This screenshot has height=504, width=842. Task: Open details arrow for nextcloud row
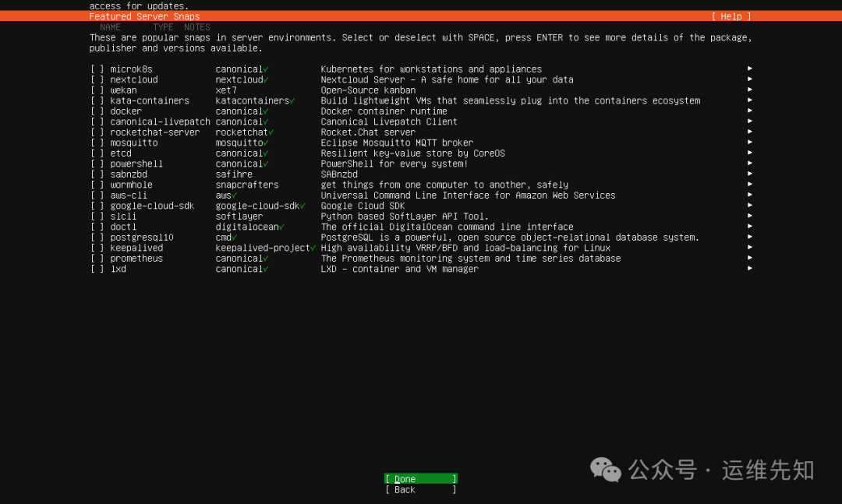(750, 79)
